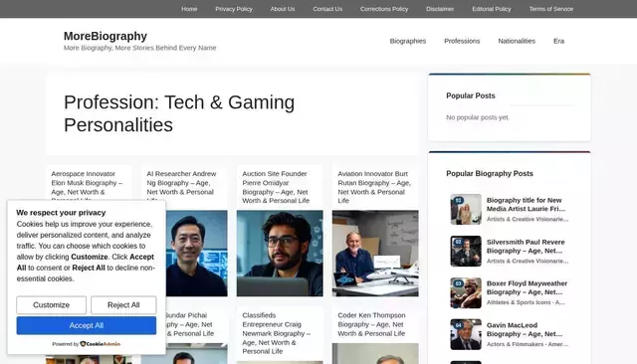Click thumbnail of Gavin MacLeod post
Image resolution: width=637 pixels, height=364 pixels.
coord(466,334)
